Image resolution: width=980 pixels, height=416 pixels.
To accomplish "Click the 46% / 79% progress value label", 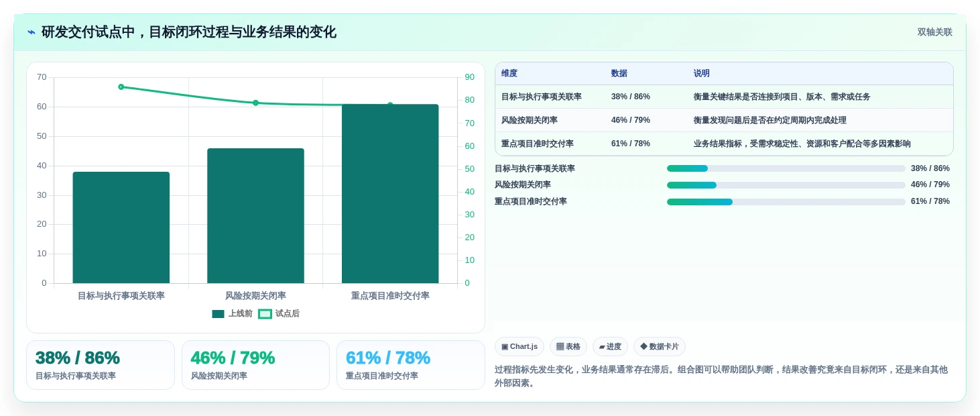I will point(930,185).
